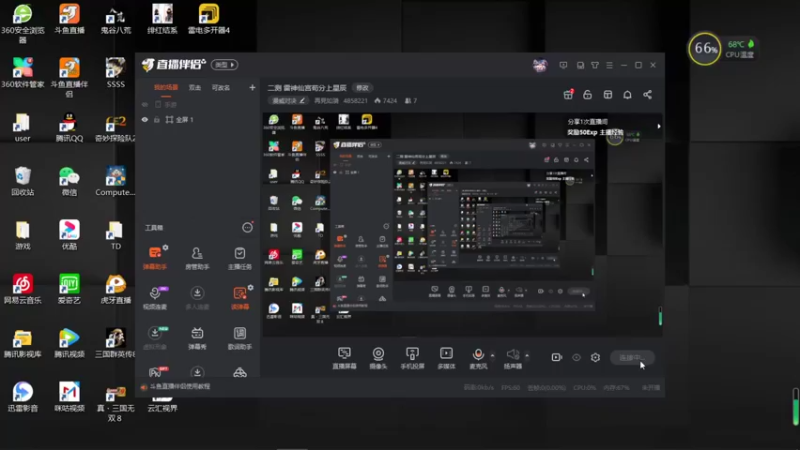Open live settings gear in bottom bar

tap(595, 358)
